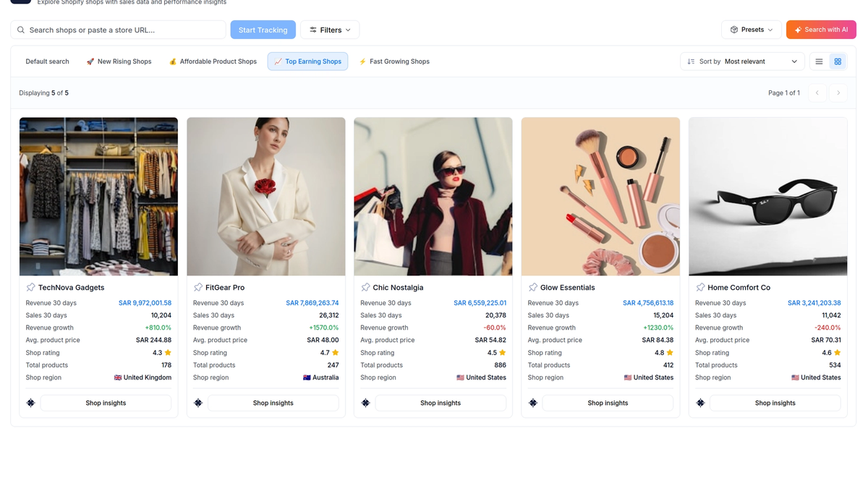Click the +1230.0% revenue growth value
This screenshot has width=868, height=488.
[658, 328]
